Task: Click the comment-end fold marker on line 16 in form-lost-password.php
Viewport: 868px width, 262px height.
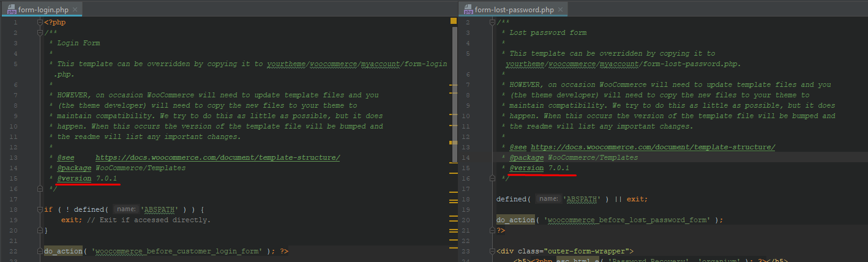Action: point(492,178)
